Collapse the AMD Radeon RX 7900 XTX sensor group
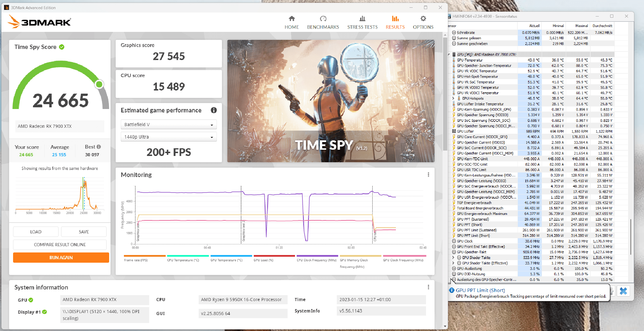Screen dimensions: 644x331 (x=449, y=54)
